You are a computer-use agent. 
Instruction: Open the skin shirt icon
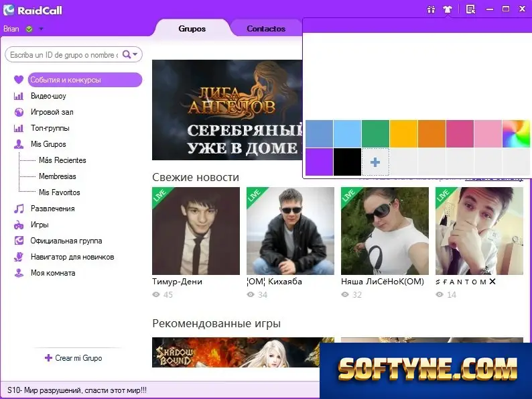coord(448,9)
